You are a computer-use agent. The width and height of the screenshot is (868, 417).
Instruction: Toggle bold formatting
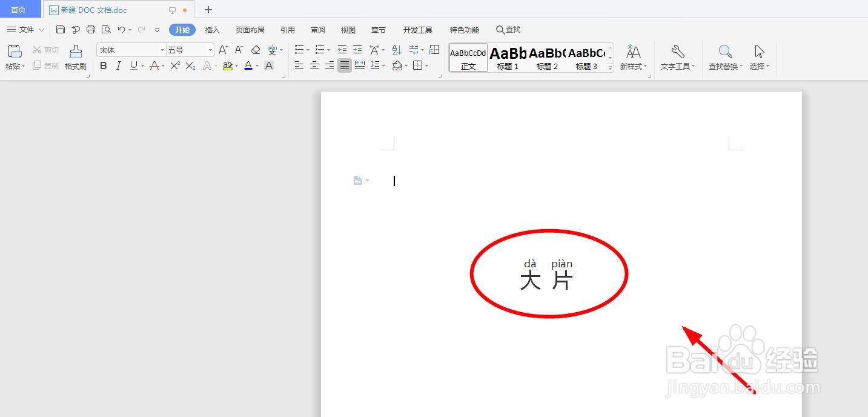pyautogui.click(x=103, y=65)
